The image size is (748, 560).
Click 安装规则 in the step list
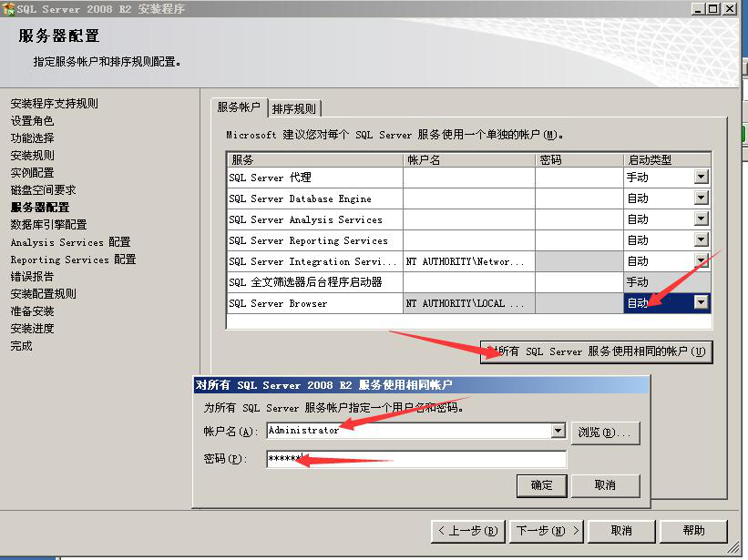pos(33,156)
